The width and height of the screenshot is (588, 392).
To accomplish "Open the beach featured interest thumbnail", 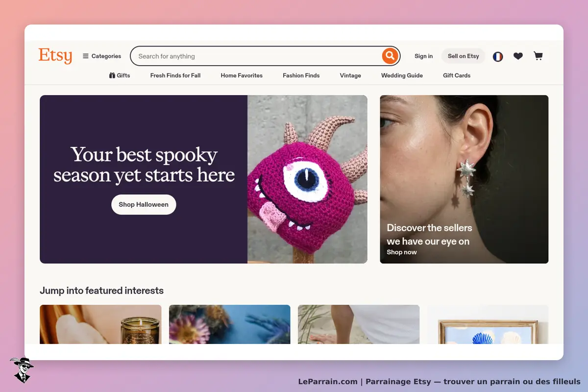I will tap(359, 324).
